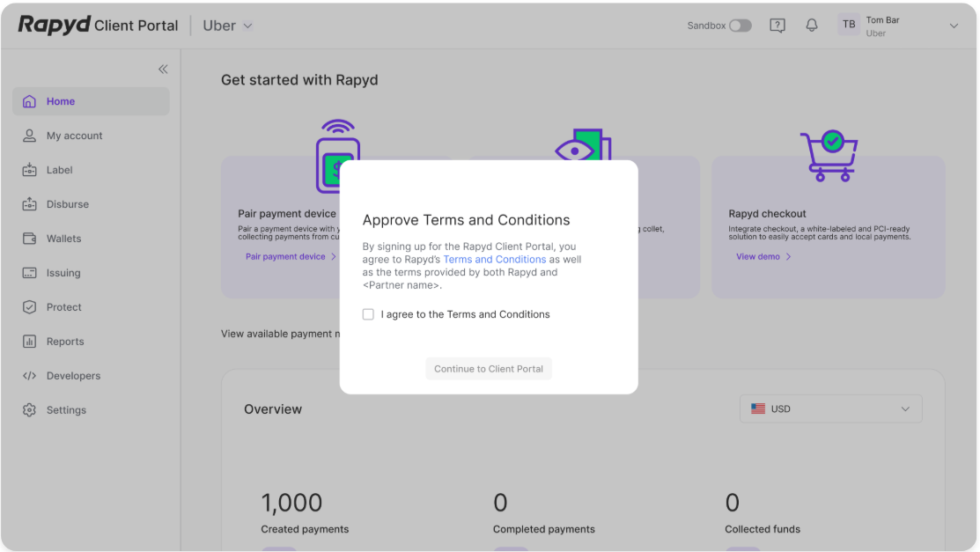
Task: Collapse the sidebar with the double chevron
Action: click(x=163, y=69)
